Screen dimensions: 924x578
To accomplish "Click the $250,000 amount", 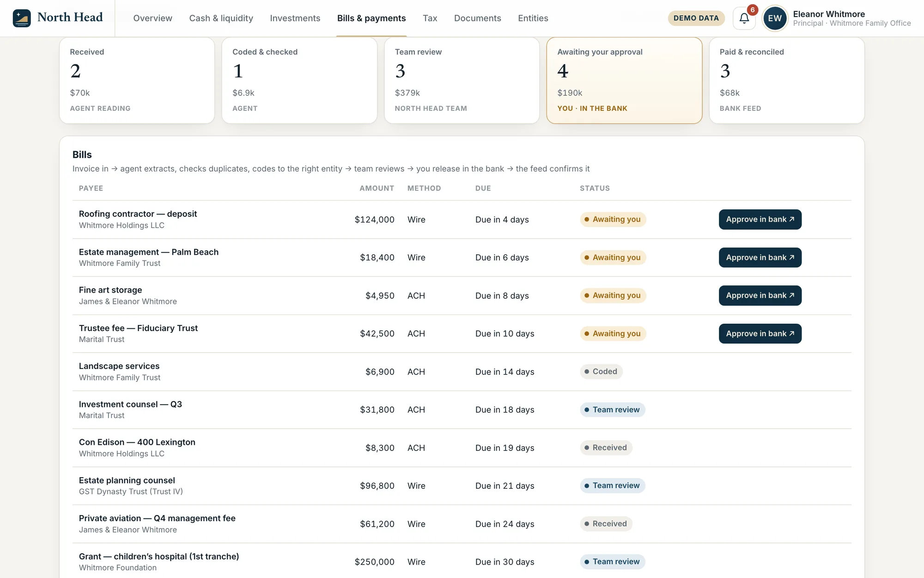I will (x=374, y=562).
